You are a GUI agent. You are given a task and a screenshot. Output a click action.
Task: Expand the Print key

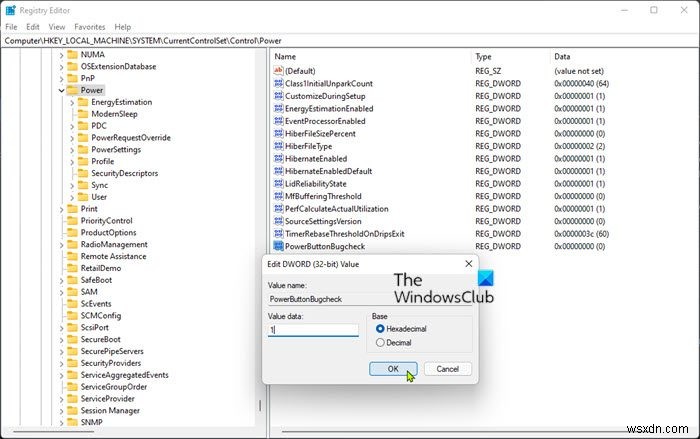61,209
